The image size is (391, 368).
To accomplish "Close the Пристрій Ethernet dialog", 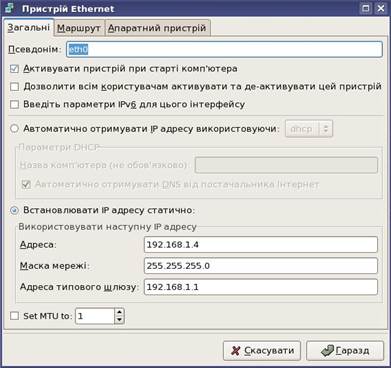I will [380, 8].
